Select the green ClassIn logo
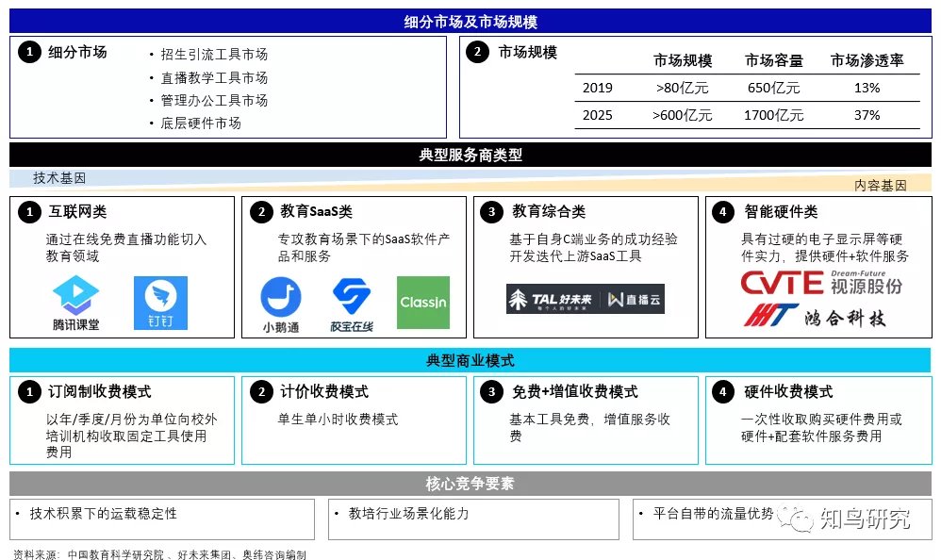The width and height of the screenshot is (941, 560). [x=422, y=302]
